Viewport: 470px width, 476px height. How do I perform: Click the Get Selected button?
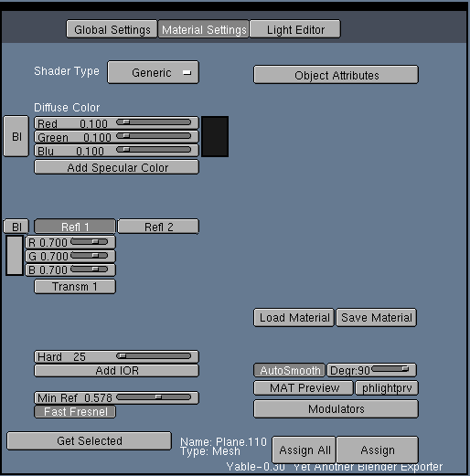coord(89,440)
